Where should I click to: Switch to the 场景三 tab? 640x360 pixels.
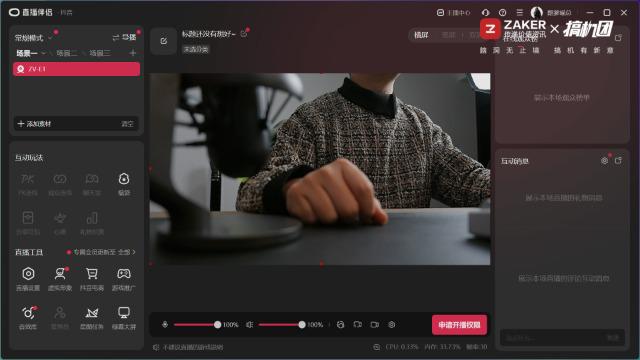[100, 53]
